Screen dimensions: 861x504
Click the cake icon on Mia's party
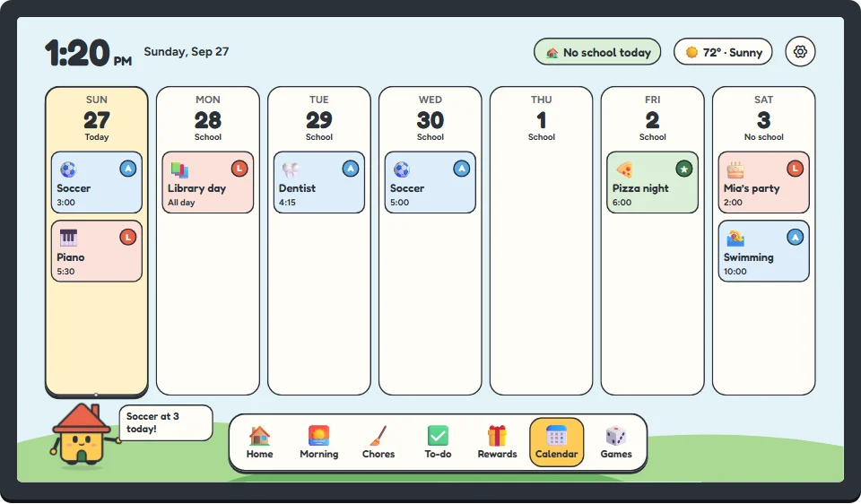[735, 169]
